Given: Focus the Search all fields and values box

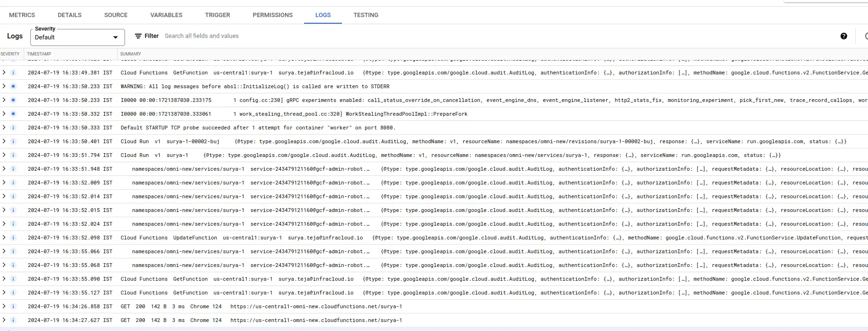Looking at the screenshot, I should (x=202, y=36).
